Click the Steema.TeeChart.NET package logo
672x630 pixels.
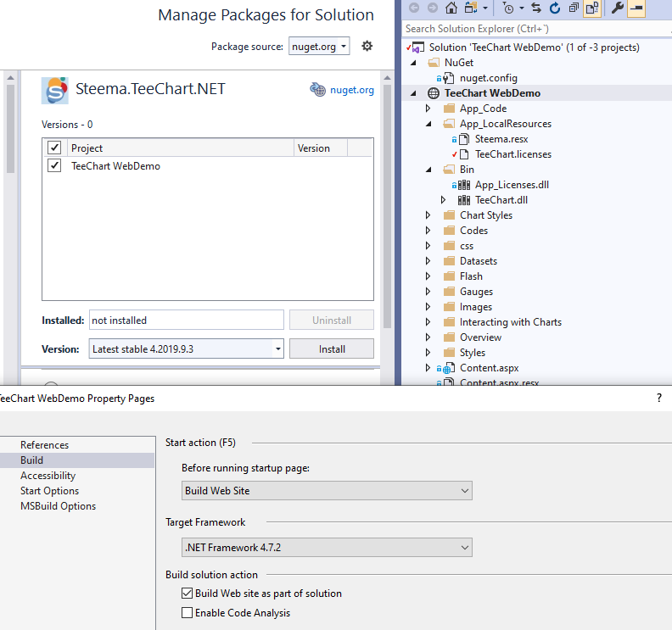point(55,91)
